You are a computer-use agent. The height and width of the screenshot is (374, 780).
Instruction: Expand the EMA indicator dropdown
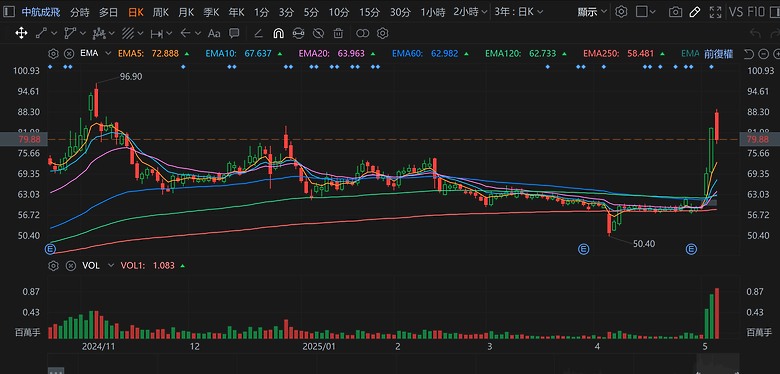point(107,53)
